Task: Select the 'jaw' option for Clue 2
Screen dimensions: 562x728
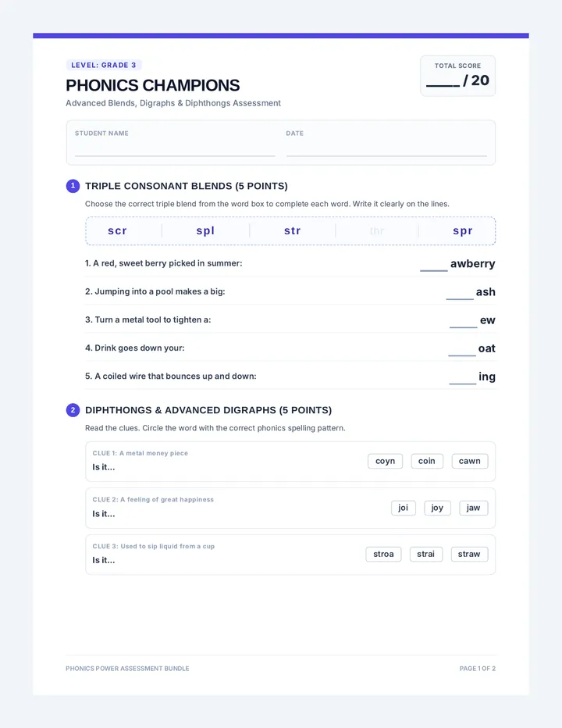Action: point(473,508)
